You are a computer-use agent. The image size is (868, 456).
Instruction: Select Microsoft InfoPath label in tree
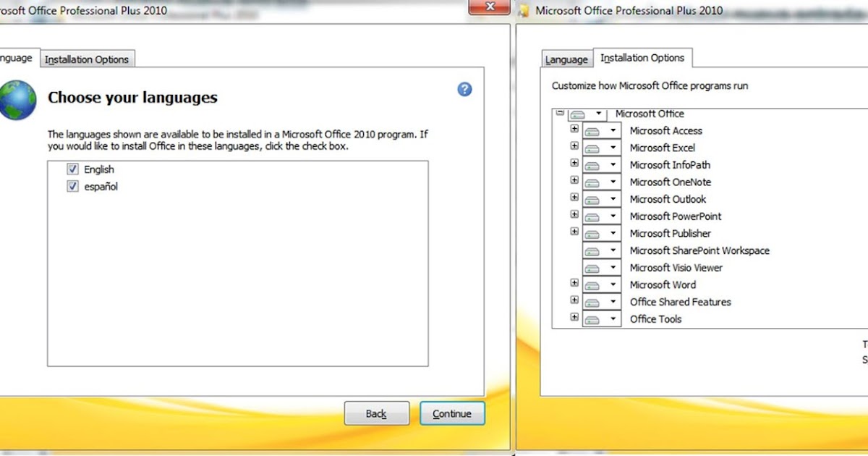pos(670,165)
